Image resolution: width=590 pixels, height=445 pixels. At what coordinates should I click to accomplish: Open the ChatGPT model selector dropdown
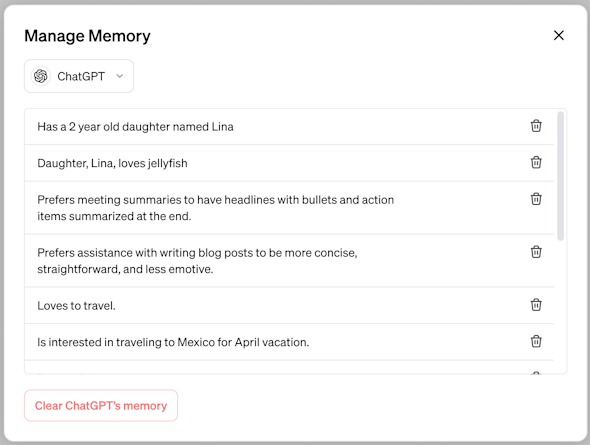[x=79, y=76]
